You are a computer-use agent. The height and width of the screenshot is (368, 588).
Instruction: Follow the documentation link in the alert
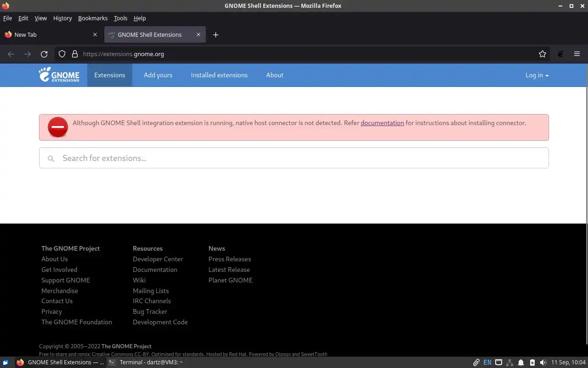382,123
